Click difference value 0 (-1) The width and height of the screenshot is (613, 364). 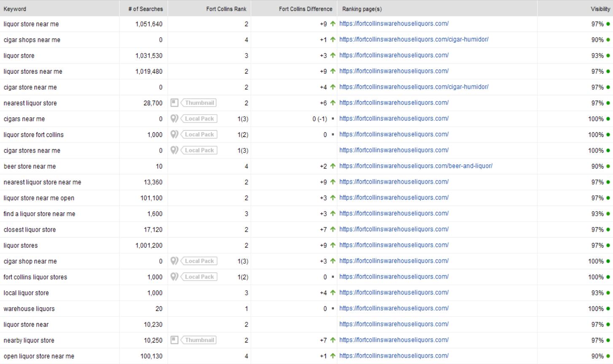click(320, 119)
